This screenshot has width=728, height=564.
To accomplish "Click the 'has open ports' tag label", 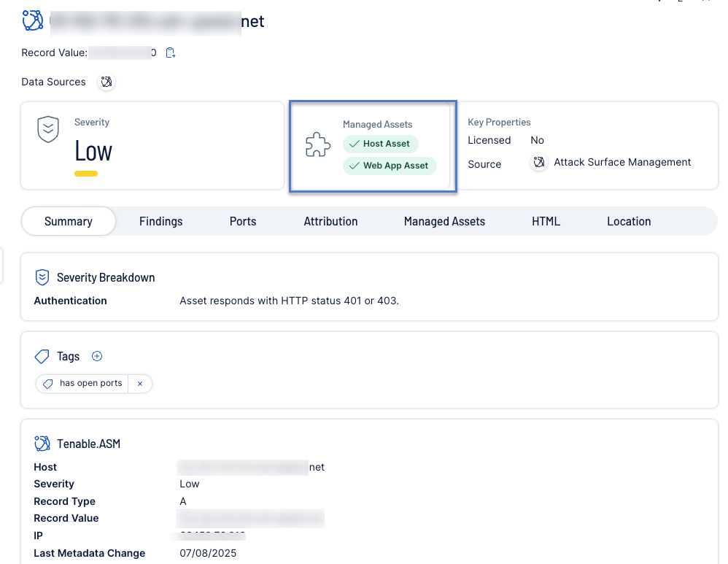I will click(90, 383).
